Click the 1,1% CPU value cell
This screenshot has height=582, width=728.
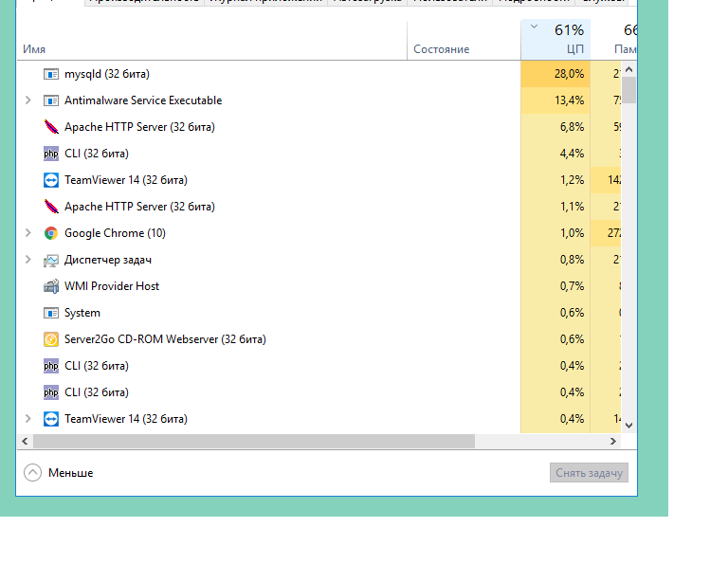(555, 207)
